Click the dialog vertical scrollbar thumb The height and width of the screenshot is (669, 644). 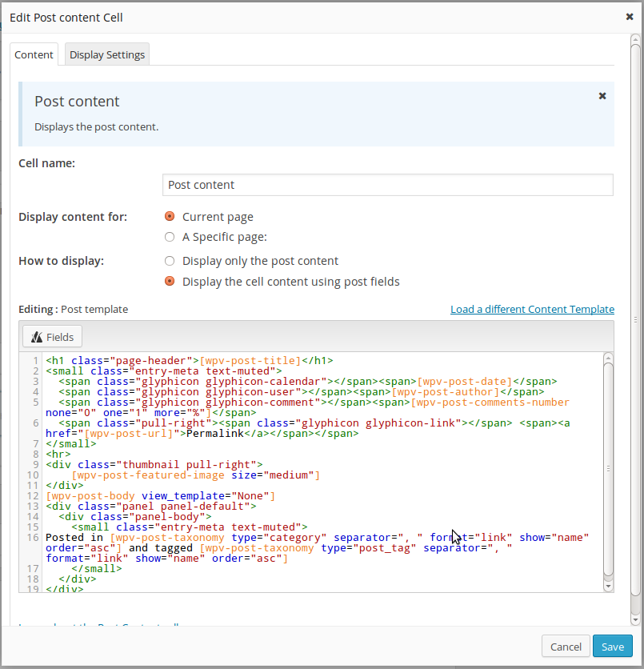[x=635, y=319]
